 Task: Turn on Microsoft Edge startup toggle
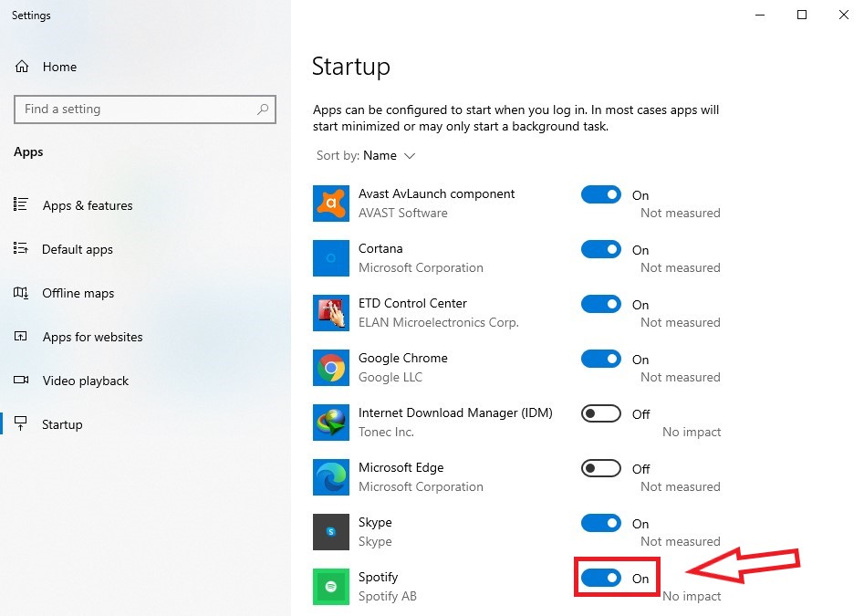coord(601,468)
